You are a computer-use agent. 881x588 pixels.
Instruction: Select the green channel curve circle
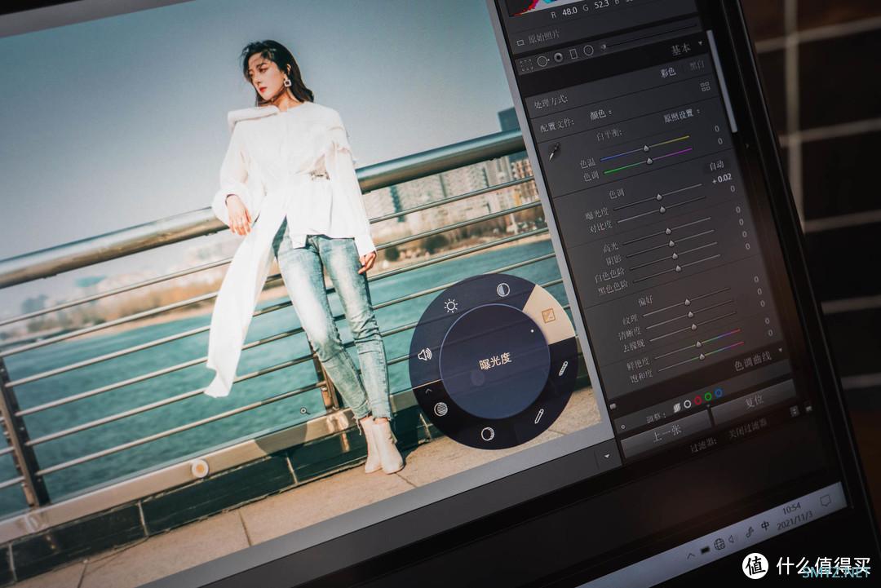pos(708,397)
